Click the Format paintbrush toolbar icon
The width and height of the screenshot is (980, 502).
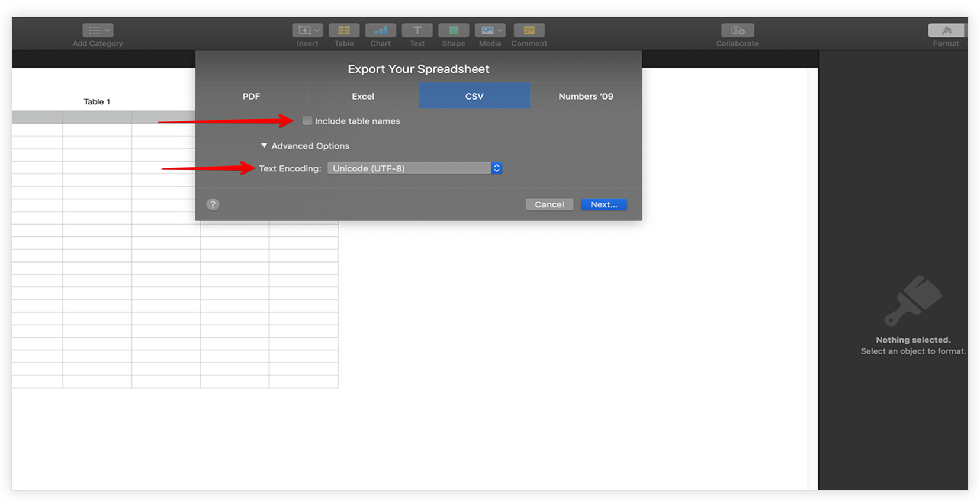pyautogui.click(x=946, y=30)
